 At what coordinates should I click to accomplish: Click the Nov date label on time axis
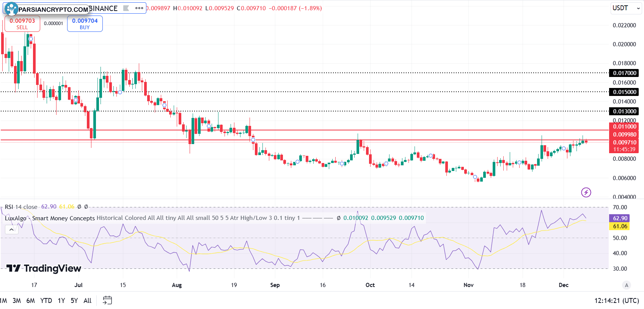click(x=468, y=285)
